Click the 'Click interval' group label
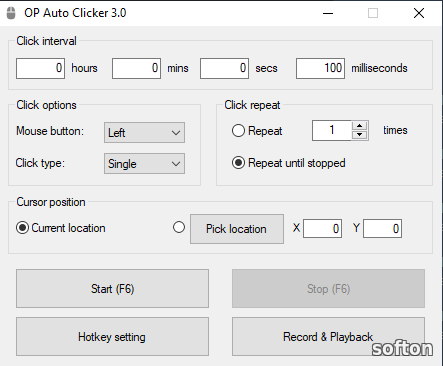Image resolution: width=443 pixels, height=366 pixels. [x=46, y=41]
